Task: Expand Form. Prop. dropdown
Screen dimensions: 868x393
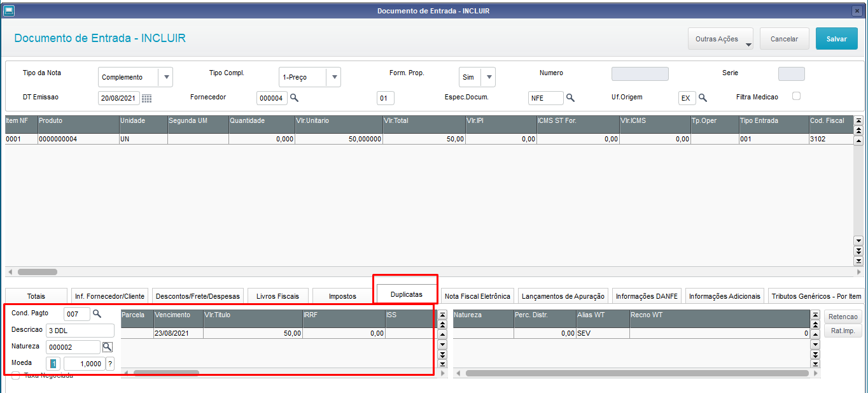Action: click(489, 77)
